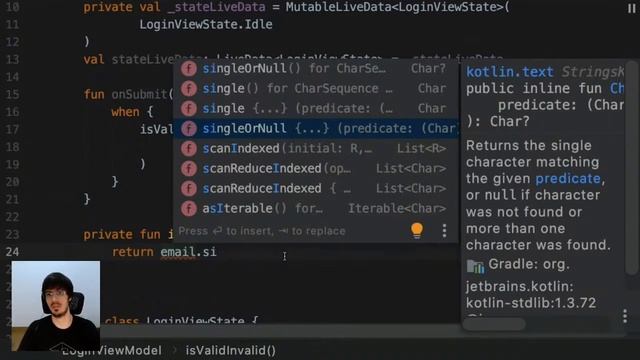Viewport: 640px width, 360px height.
Task: Click the webcam video thumbnail
Action: click(x=56, y=306)
